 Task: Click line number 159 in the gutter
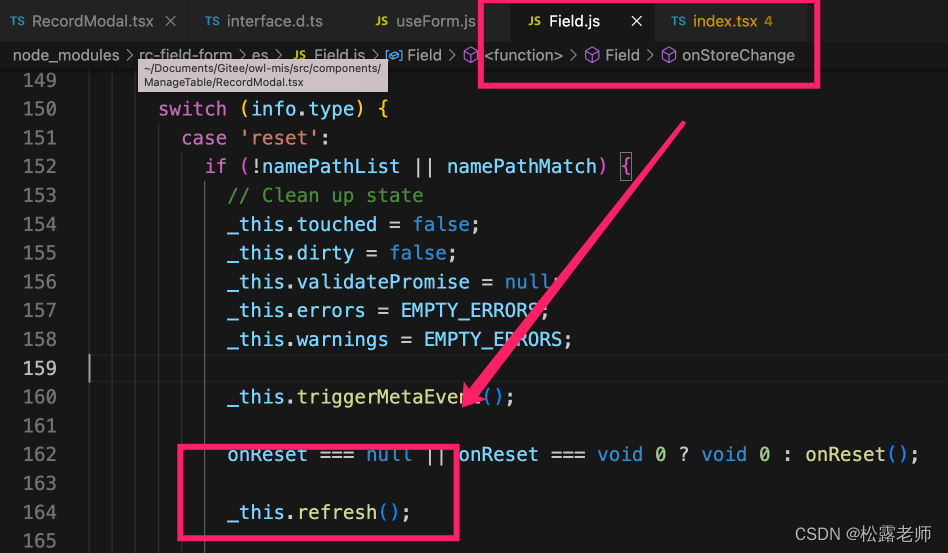pyautogui.click(x=40, y=368)
